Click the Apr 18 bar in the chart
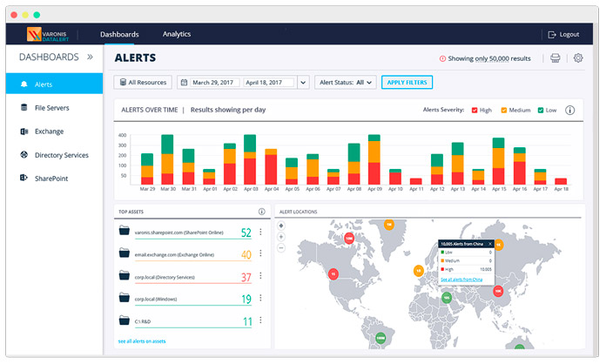Screen dimensions: 606x364 tap(561, 181)
